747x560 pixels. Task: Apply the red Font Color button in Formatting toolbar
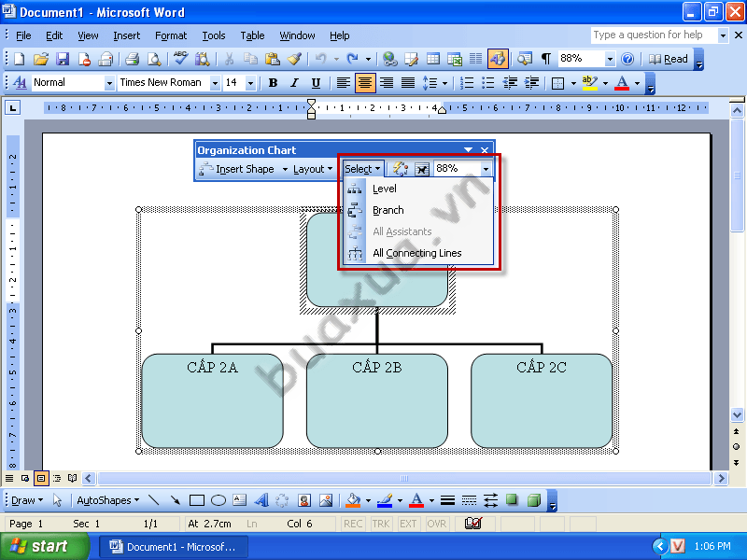click(622, 83)
